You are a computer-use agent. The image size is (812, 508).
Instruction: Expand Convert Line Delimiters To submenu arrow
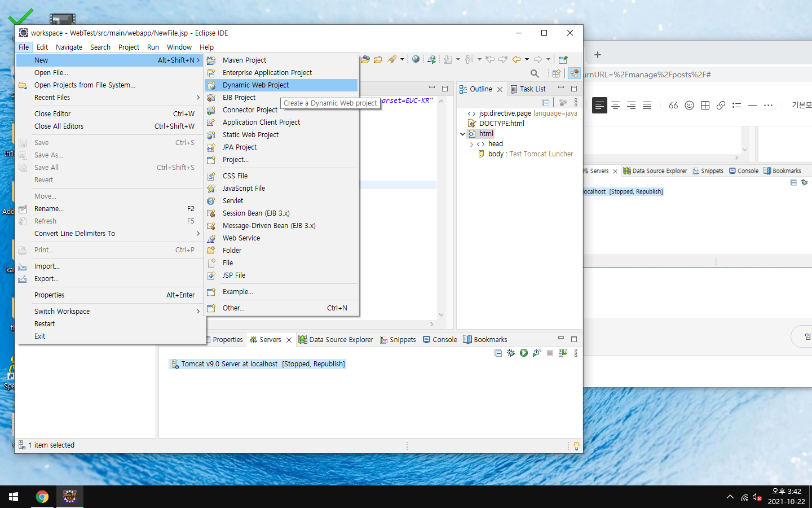pos(198,234)
